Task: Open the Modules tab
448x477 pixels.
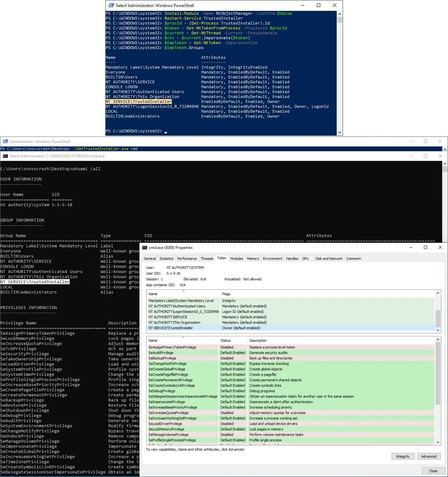Action: [237, 259]
